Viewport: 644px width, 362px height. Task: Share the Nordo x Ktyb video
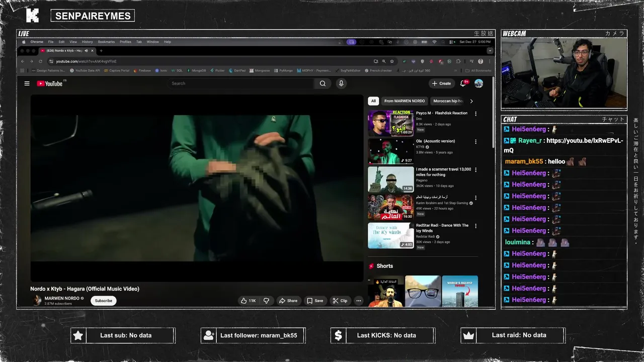point(288,301)
